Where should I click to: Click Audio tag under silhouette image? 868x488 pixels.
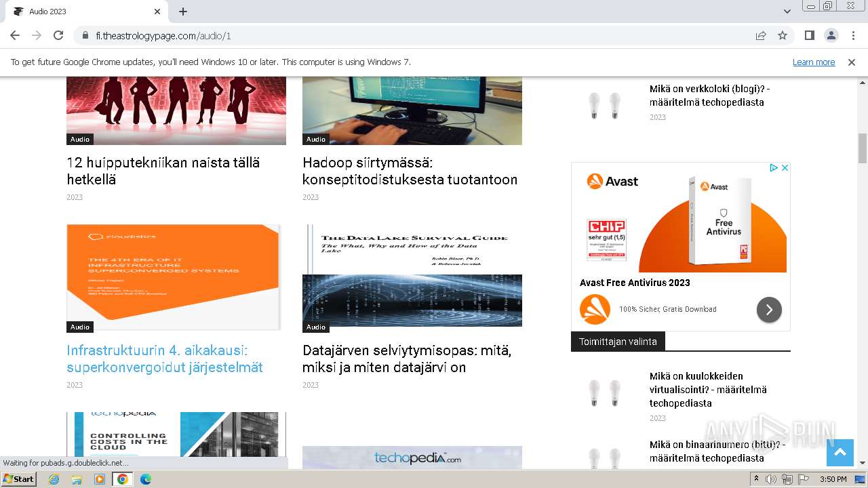pos(80,139)
